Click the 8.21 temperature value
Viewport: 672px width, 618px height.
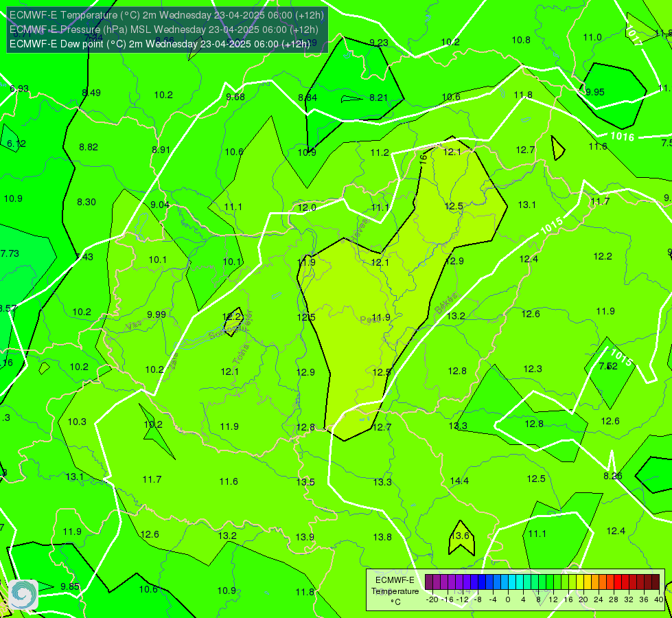(x=378, y=98)
